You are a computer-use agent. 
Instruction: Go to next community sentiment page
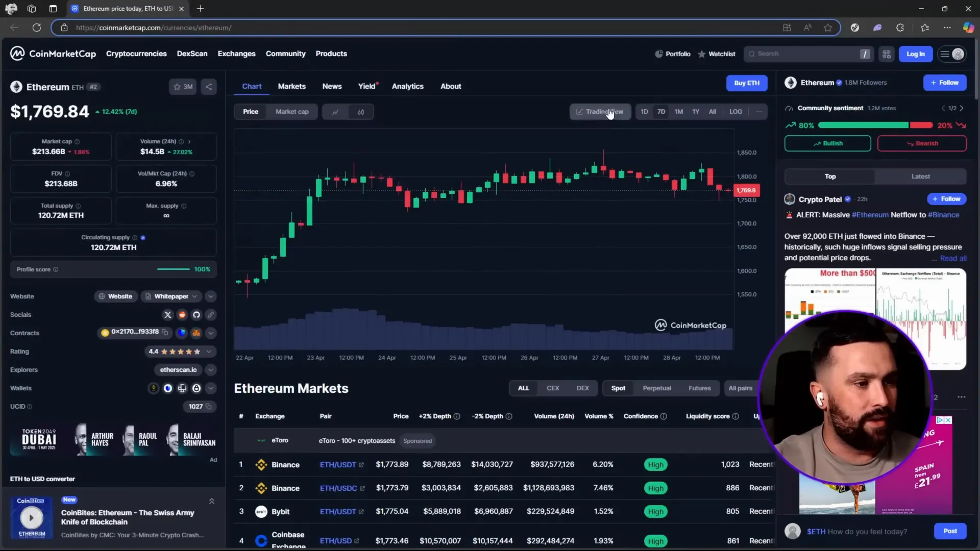click(x=962, y=108)
